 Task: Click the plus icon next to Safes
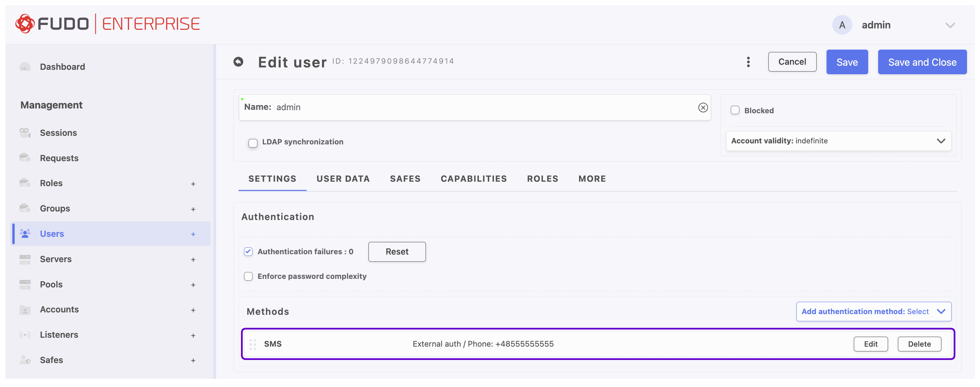193,360
